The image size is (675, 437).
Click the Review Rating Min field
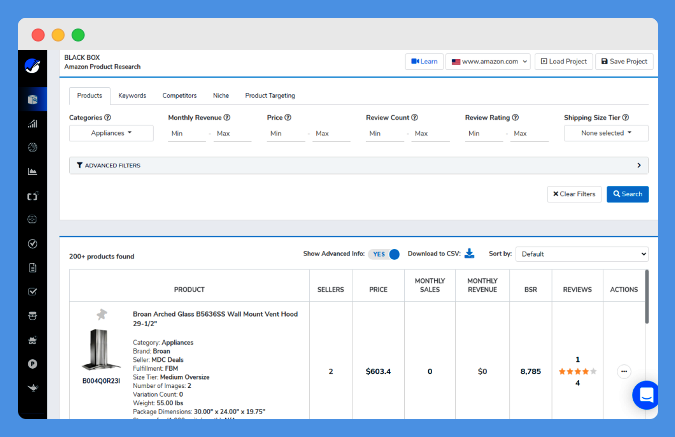(x=484, y=134)
